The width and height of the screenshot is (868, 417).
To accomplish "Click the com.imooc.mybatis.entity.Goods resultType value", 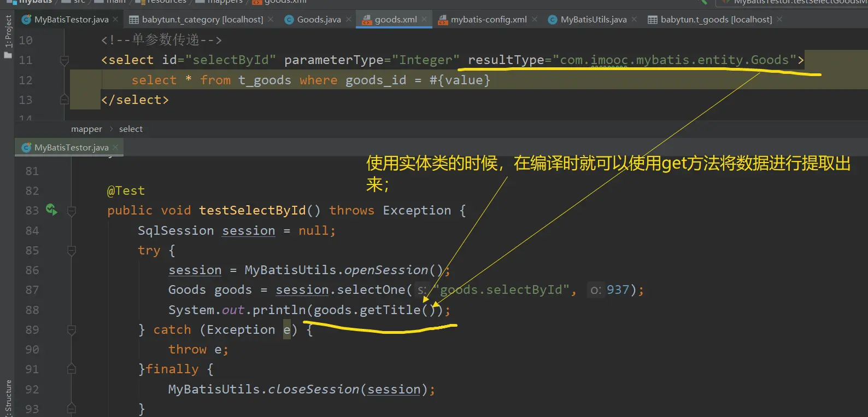I will 675,60.
